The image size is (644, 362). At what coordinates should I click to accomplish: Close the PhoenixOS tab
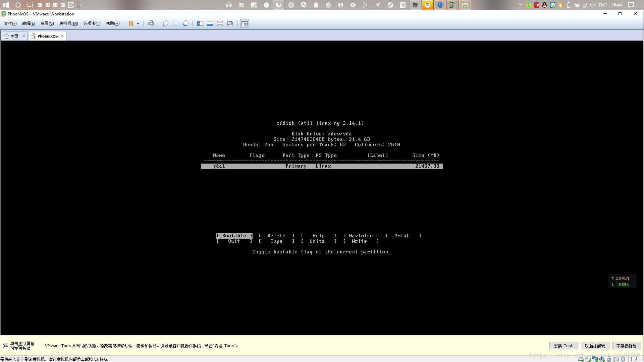pos(62,36)
